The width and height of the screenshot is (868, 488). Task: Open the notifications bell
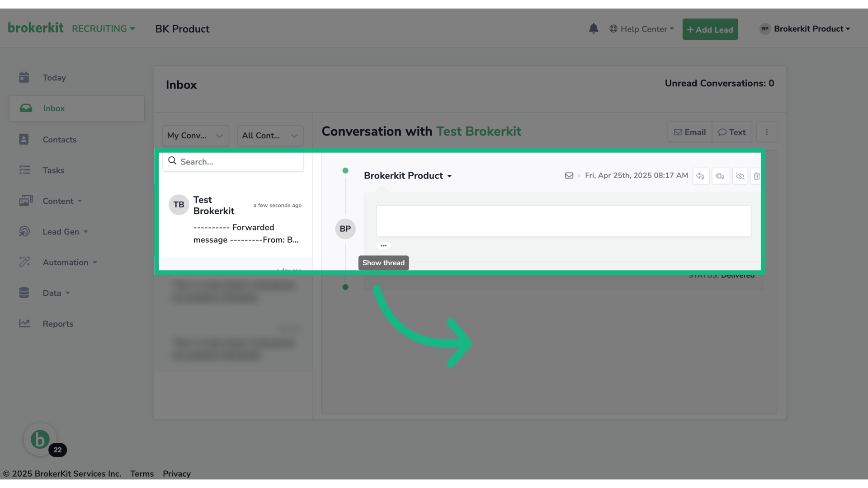[x=594, y=29]
